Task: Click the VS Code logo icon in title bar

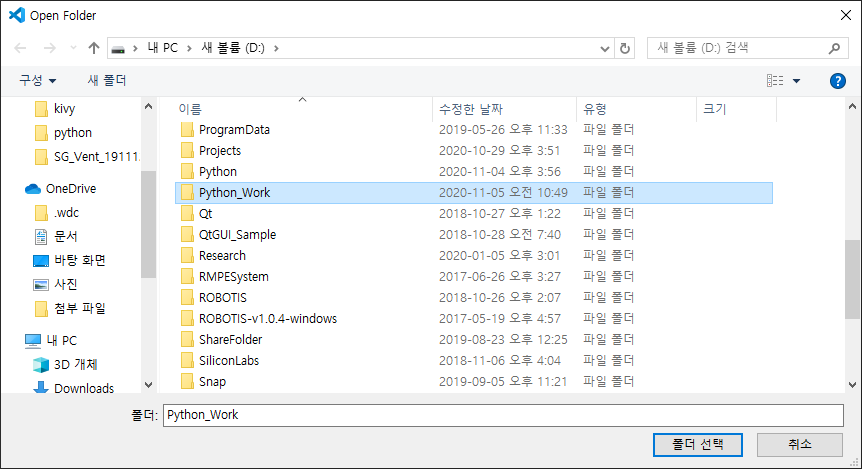Action: point(17,15)
